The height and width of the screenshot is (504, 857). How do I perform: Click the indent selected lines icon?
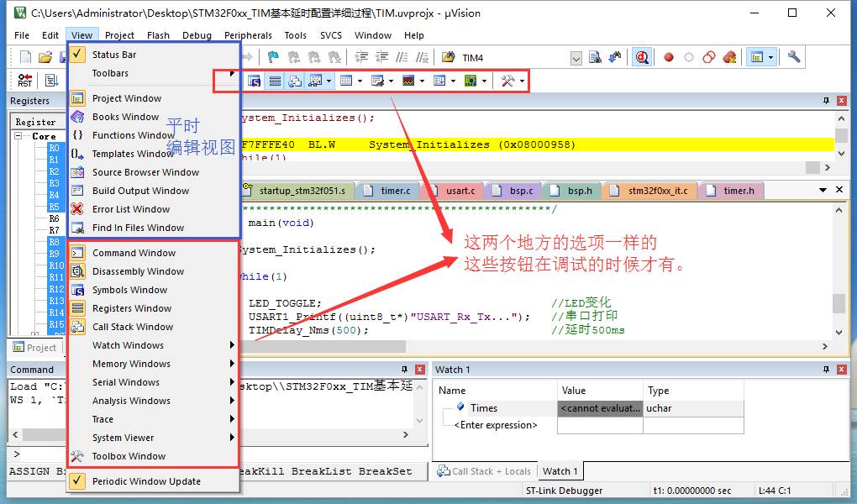[361, 57]
